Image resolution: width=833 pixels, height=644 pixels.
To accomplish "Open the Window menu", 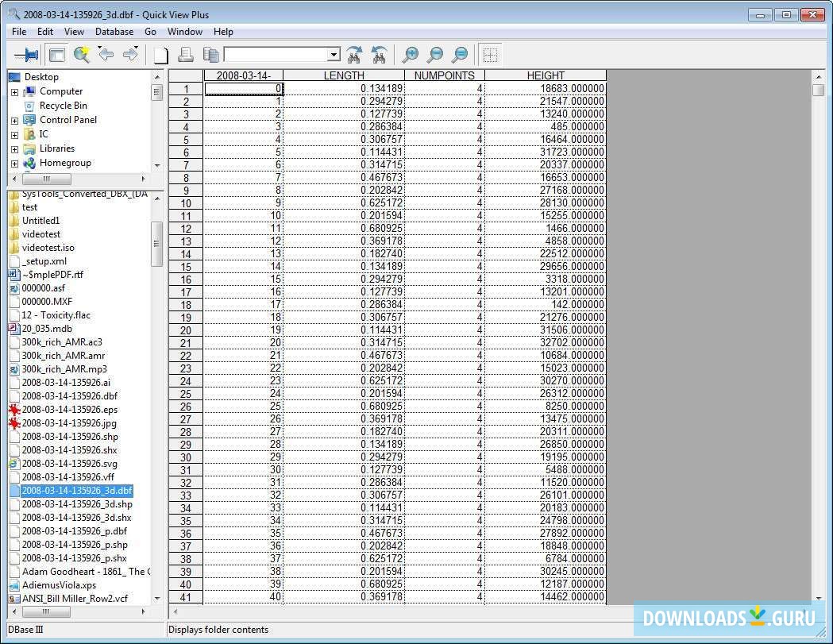I will 184,32.
